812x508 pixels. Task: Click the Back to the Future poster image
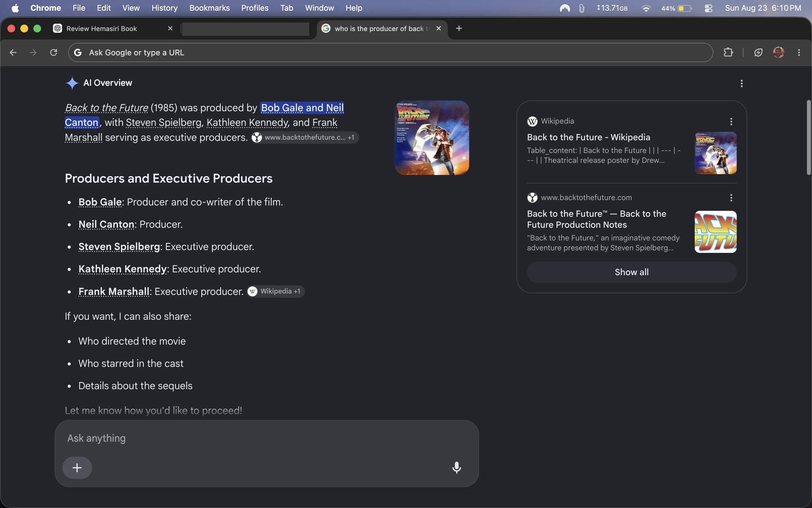coord(432,138)
